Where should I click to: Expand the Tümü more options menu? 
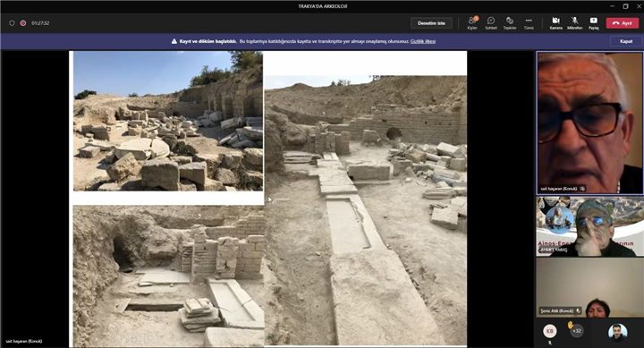[529, 23]
